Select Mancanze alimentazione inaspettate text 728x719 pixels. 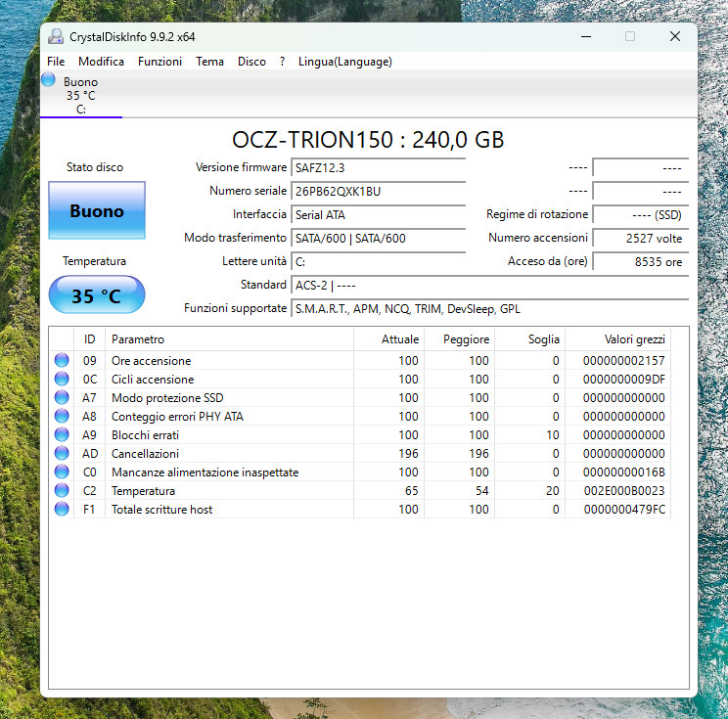205,472
